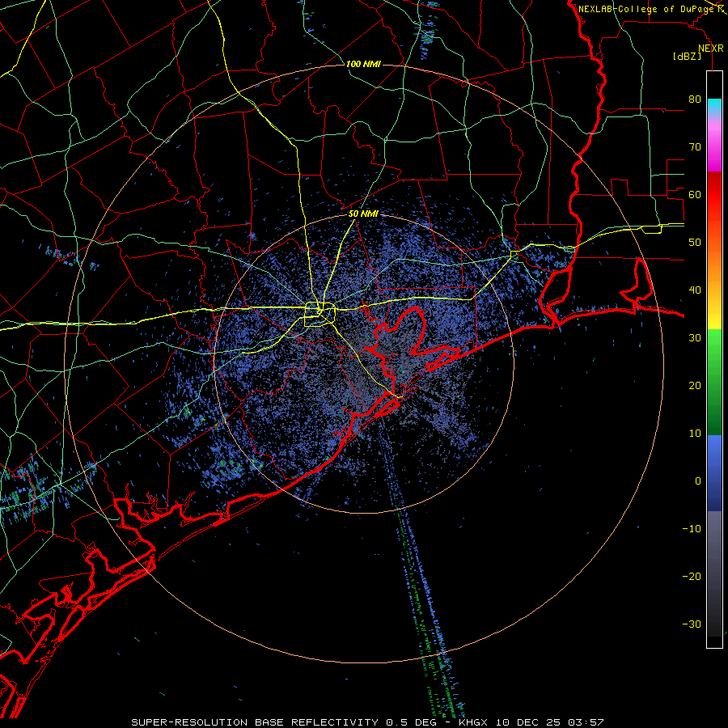
Task: Click the yellow Houston highway loop on the map
Action: point(320,315)
